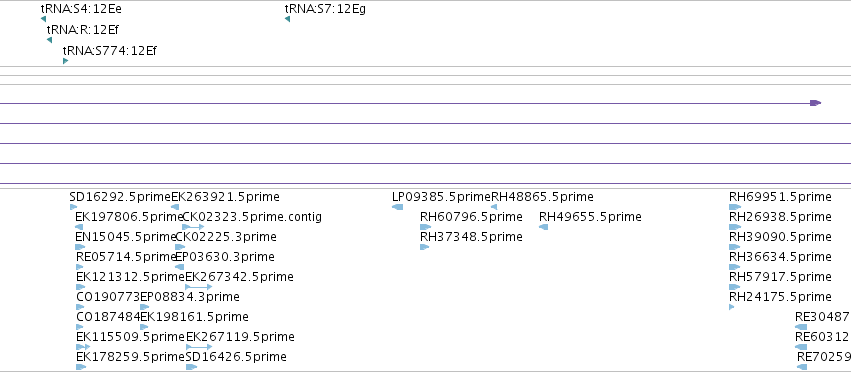Select the LP09385.5prime EST glyph
This screenshot has width=851, height=372.
point(397,207)
